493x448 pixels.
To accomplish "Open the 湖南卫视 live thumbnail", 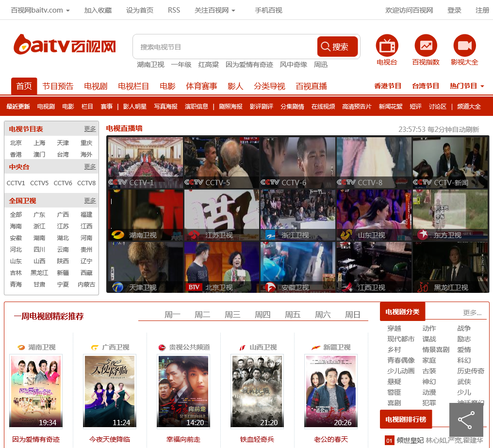I will coord(146,215).
